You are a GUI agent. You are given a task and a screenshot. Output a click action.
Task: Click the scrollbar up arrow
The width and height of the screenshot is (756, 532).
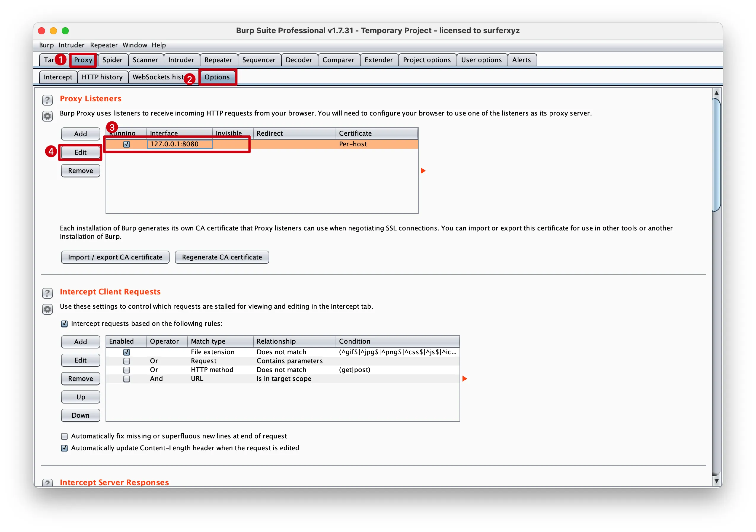click(x=716, y=93)
